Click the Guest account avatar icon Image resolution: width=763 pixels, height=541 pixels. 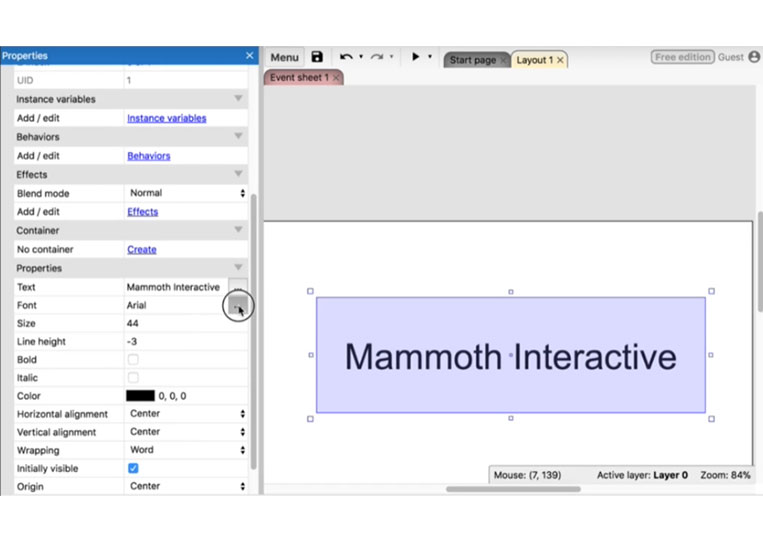(754, 57)
